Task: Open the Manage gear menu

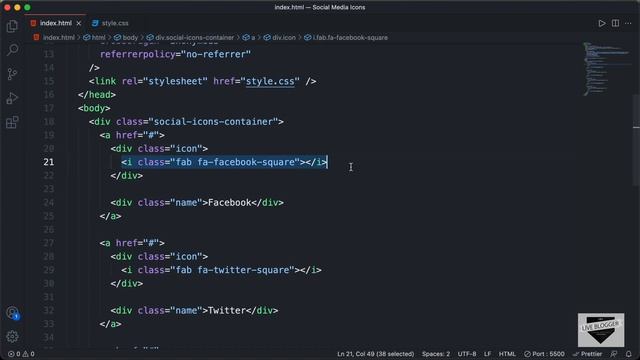Action: pos(12,336)
